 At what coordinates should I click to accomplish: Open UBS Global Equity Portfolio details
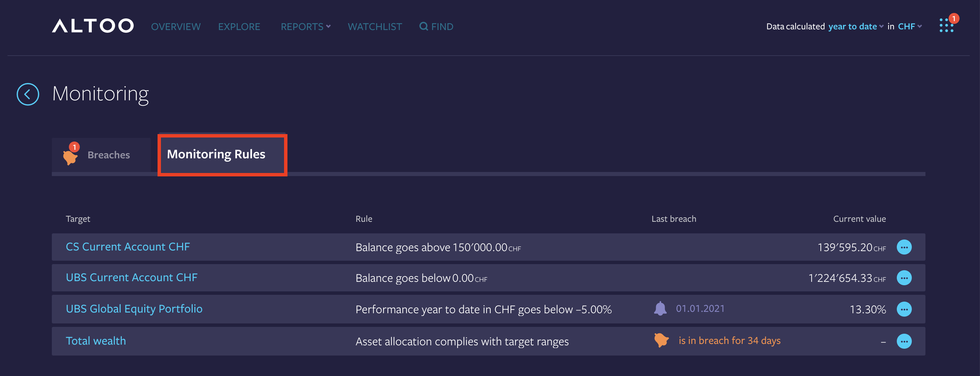(134, 309)
